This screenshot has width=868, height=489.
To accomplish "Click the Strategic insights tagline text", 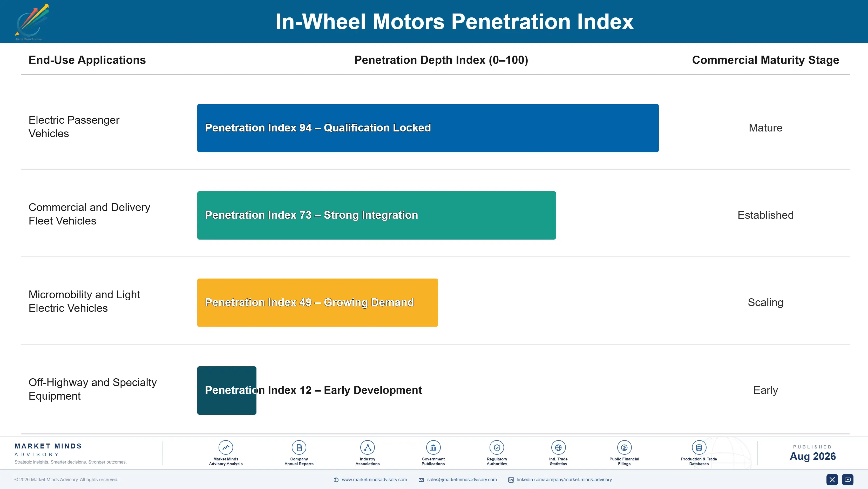I will 70,462.
